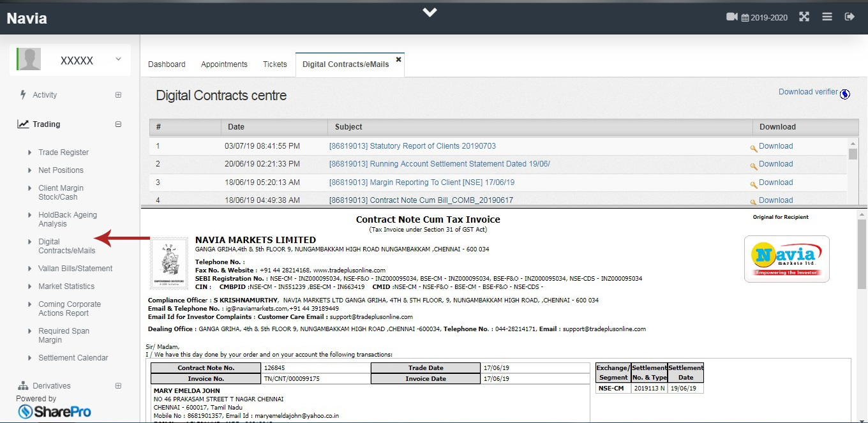Open Coming Corporate Actions Report
Image resolution: width=868 pixels, height=423 pixels.
(70, 309)
